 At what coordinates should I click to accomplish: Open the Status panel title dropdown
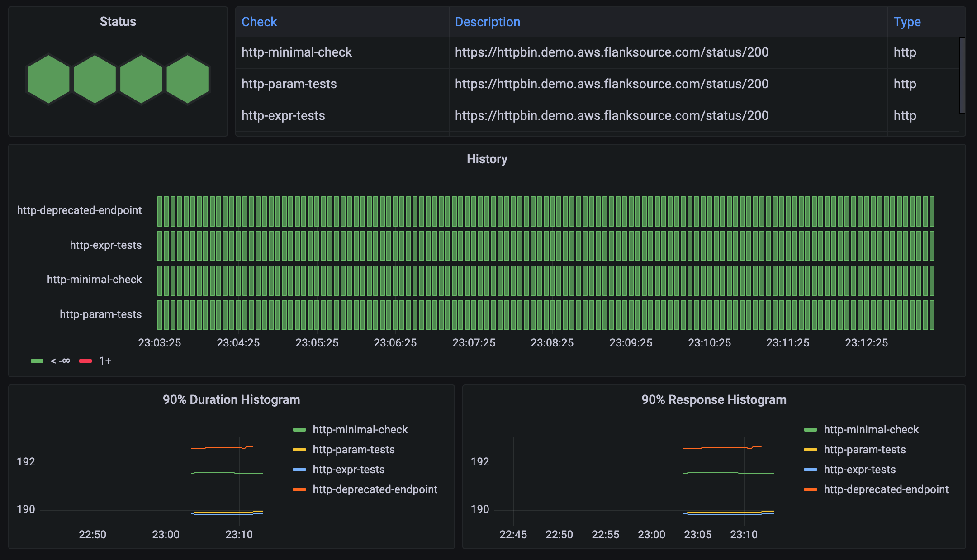pyautogui.click(x=118, y=21)
